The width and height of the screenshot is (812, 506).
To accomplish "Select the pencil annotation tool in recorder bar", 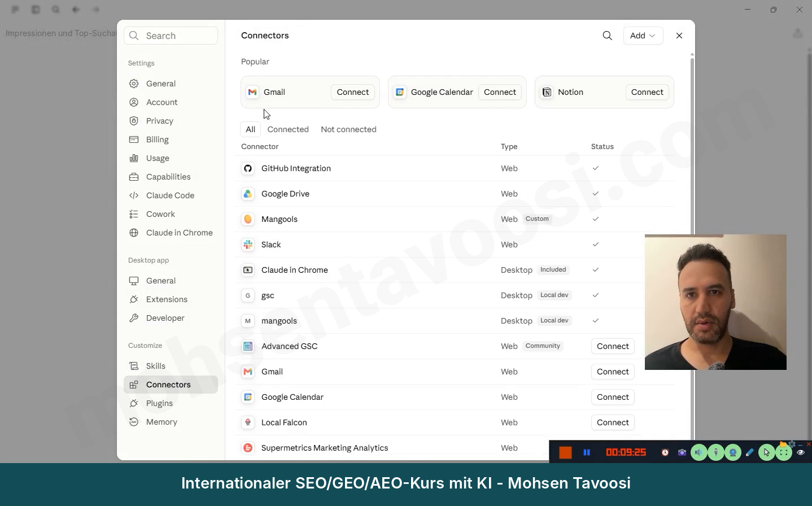I will (x=749, y=452).
